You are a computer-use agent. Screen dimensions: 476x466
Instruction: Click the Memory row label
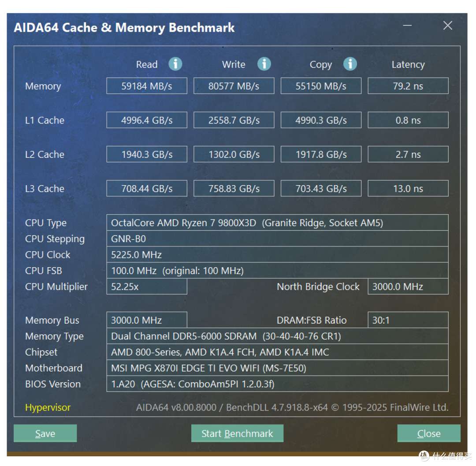tap(43, 86)
